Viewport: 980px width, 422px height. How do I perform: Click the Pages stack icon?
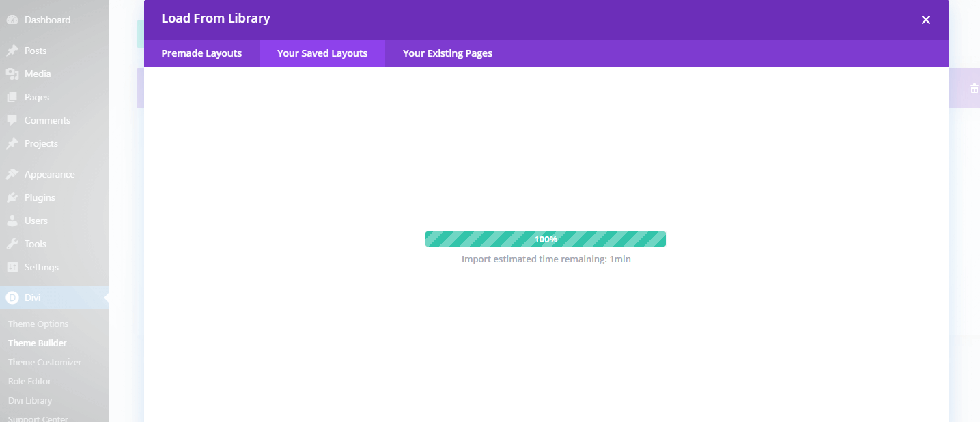pyautogui.click(x=12, y=97)
